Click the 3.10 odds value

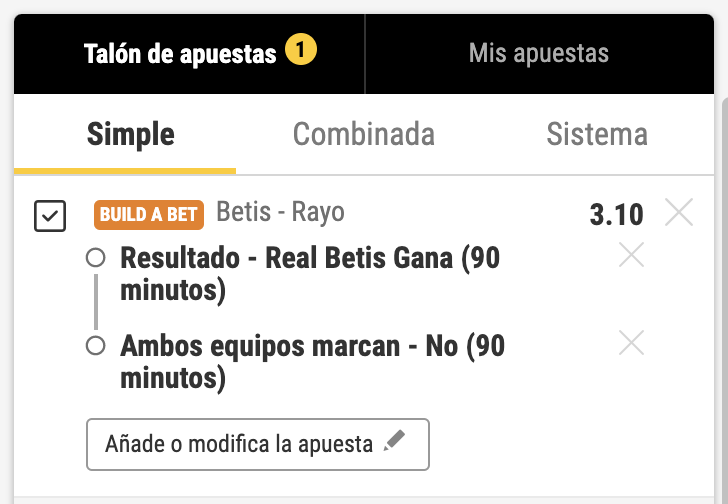tap(616, 214)
